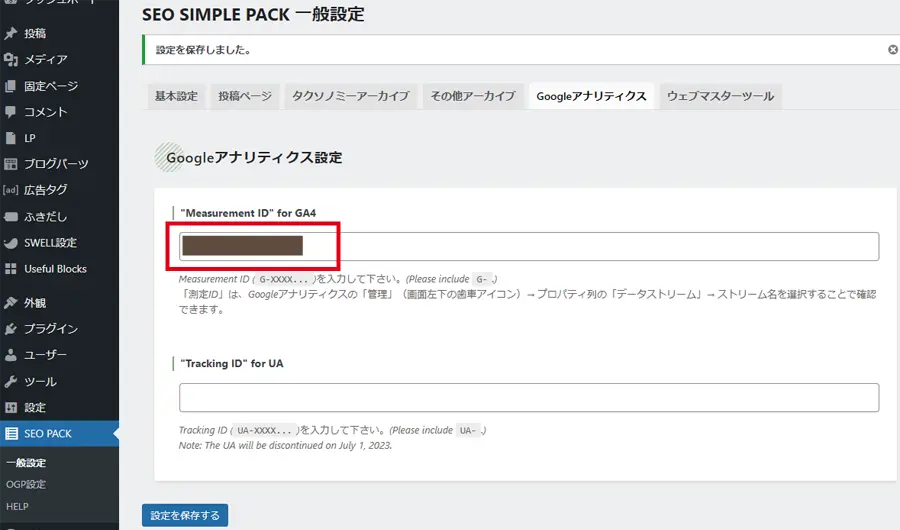Open the 一般設定 submenu item
Screen dimensions: 900x530
(26, 463)
